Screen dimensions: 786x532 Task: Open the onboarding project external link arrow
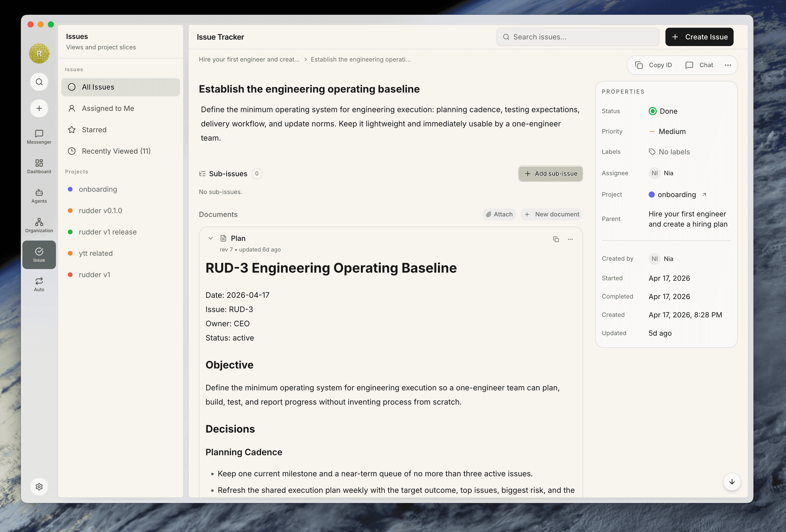click(704, 195)
